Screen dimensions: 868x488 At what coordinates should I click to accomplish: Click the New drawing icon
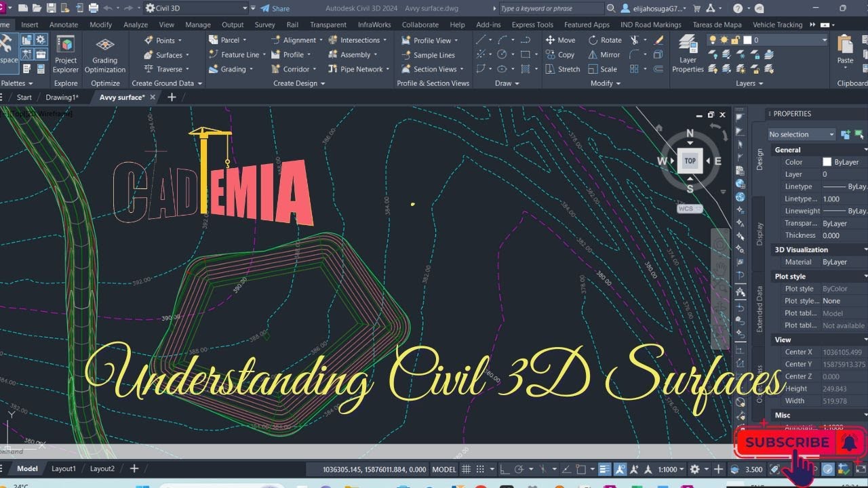click(23, 8)
